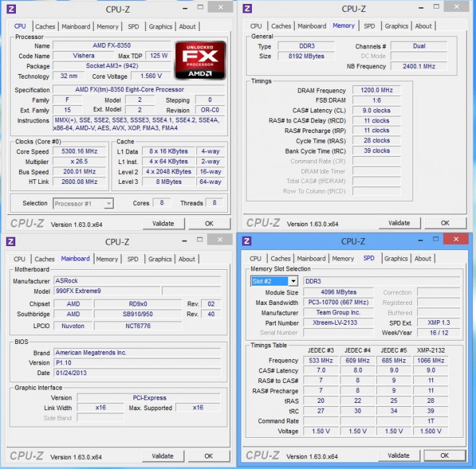Open Caches tab in the SPD window
The height and width of the screenshot is (469, 476).
point(280,259)
